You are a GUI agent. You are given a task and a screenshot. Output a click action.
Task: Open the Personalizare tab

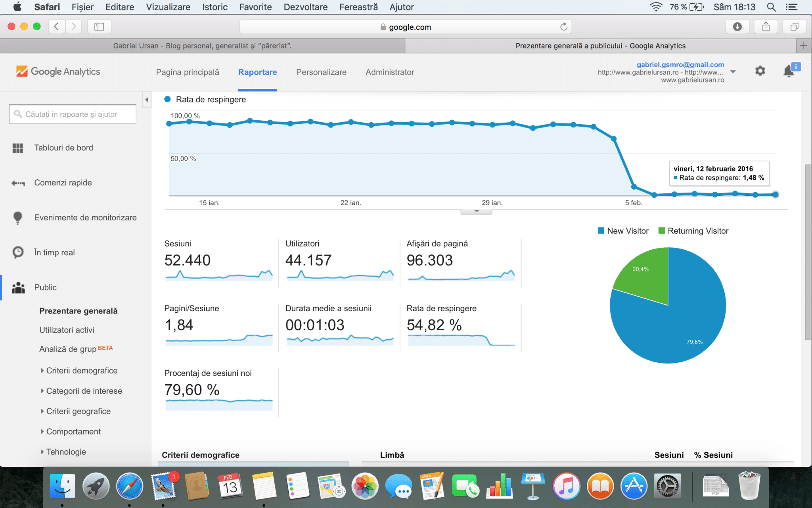[x=321, y=72]
